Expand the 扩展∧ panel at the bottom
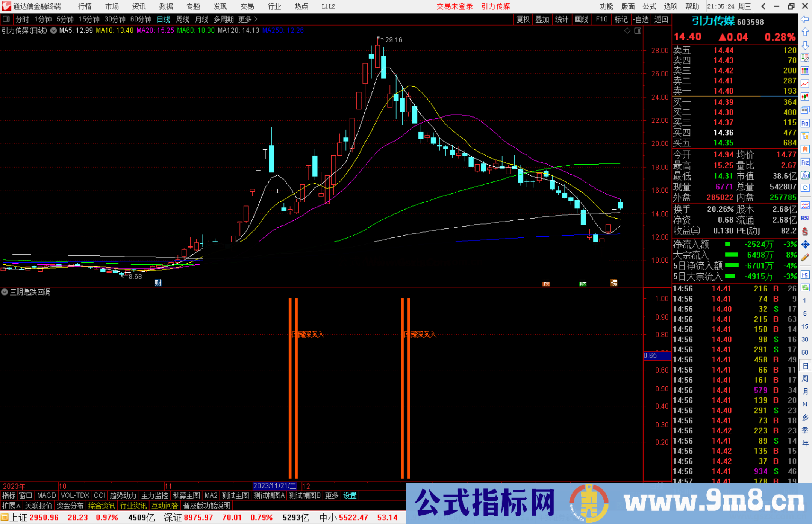This screenshot has height=524, width=812. point(10,506)
